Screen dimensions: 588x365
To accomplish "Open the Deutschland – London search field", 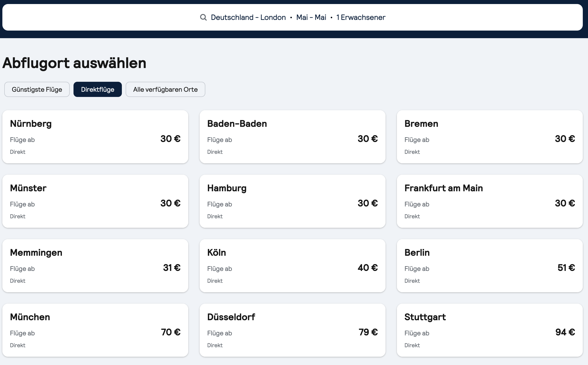I will (x=292, y=17).
